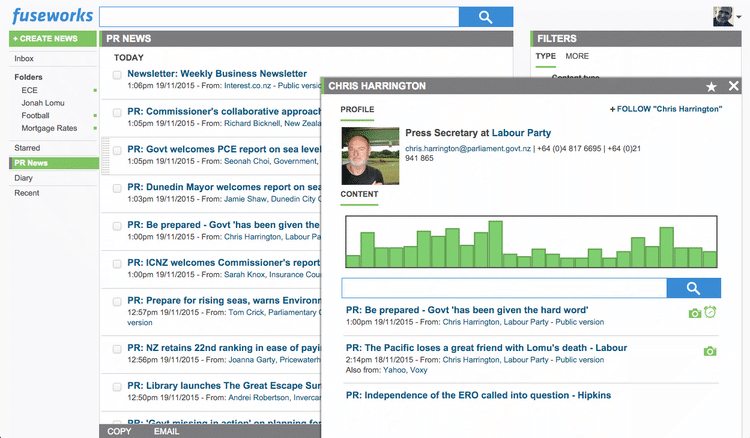Open 'Independence of the ERO called into question'
This screenshot has height=438, width=750.
point(478,395)
